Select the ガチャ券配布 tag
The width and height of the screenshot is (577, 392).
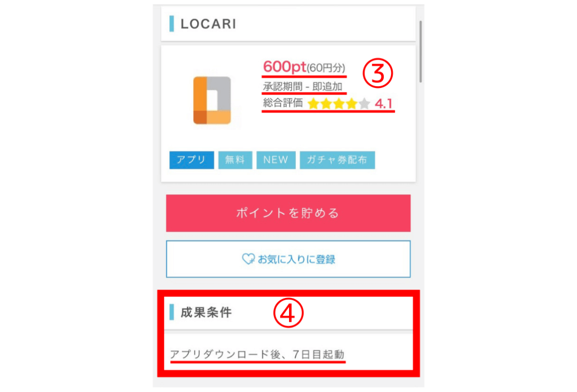pyautogui.click(x=337, y=160)
